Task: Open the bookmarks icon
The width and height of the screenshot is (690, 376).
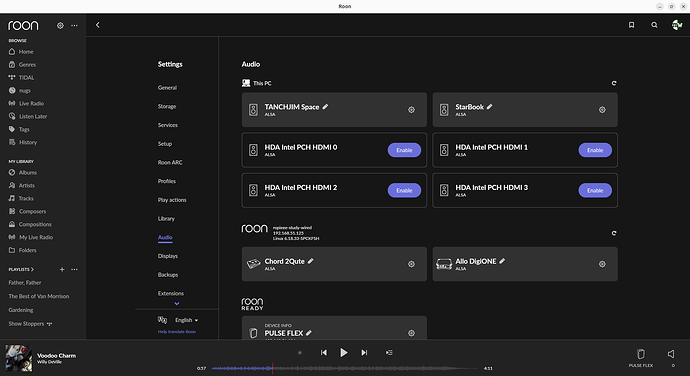Action: pos(631,25)
